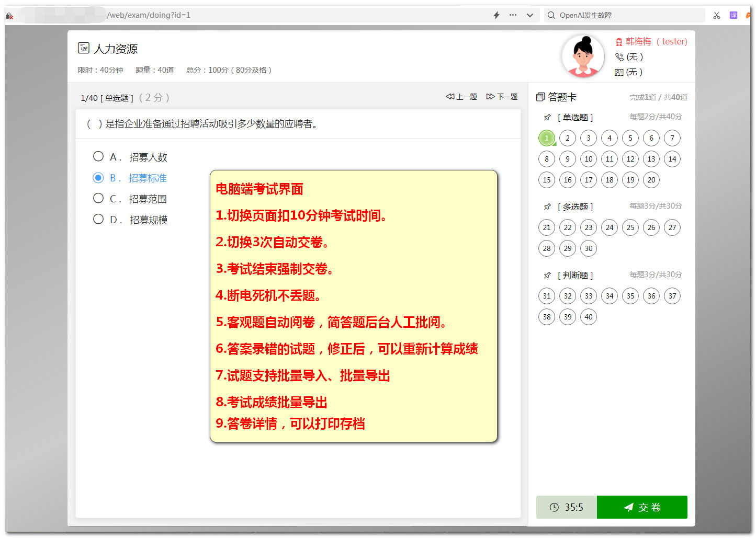Jump to question 21 on answer card
756x538 pixels.
547,227
